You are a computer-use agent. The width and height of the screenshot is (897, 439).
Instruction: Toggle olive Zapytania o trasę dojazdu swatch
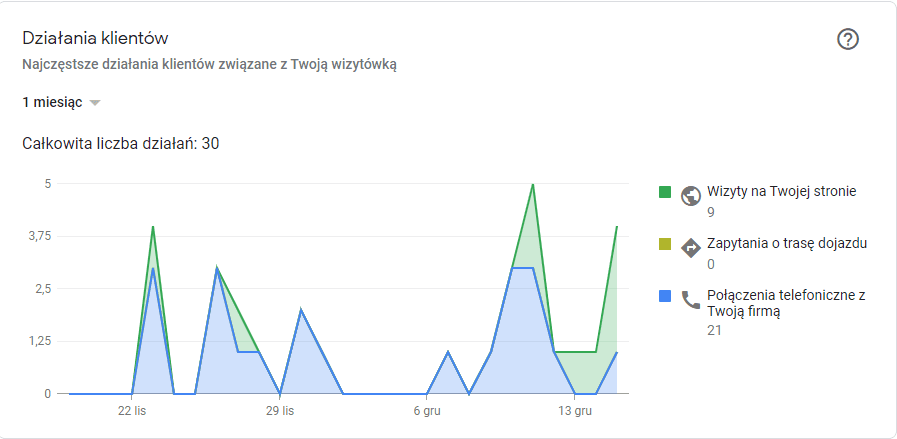coord(665,244)
